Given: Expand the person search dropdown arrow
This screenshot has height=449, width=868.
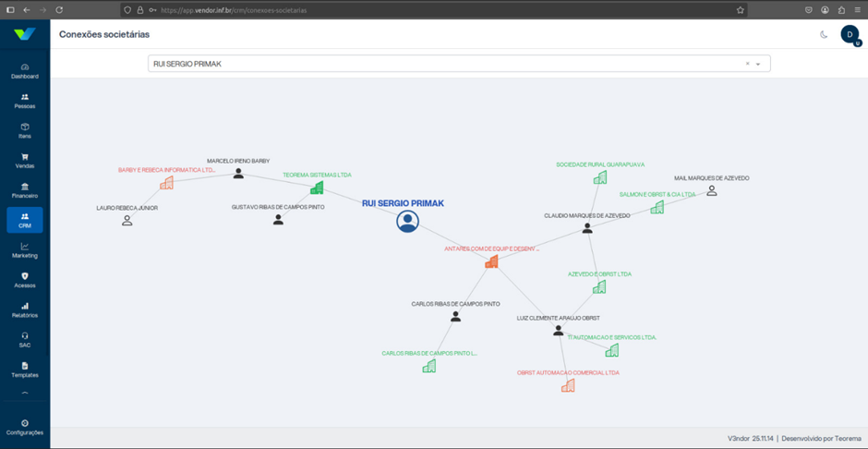Looking at the screenshot, I should [x=758, y=65].
